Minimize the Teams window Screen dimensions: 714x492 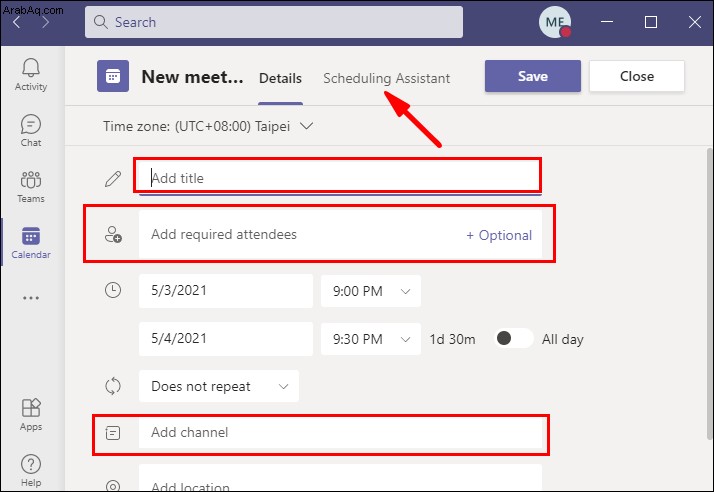pos(607,21)
